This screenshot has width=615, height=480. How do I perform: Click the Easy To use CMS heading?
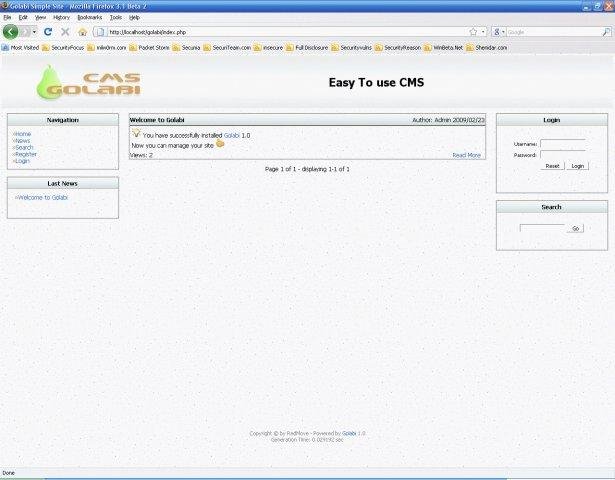(376, 82)
